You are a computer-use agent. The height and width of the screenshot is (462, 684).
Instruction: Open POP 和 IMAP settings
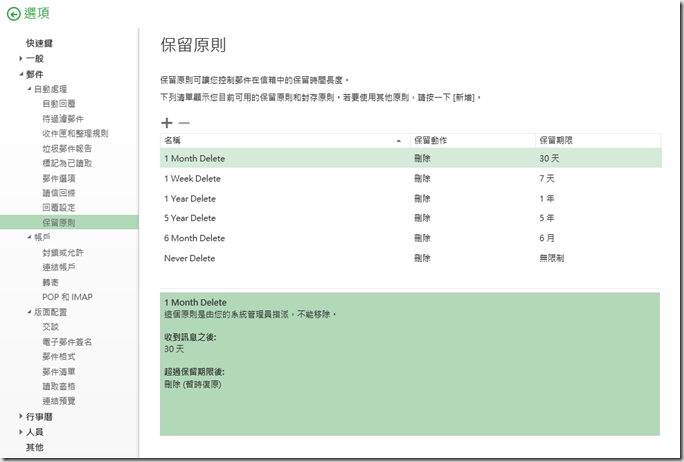pyautogui.click(x=65, y=296)
